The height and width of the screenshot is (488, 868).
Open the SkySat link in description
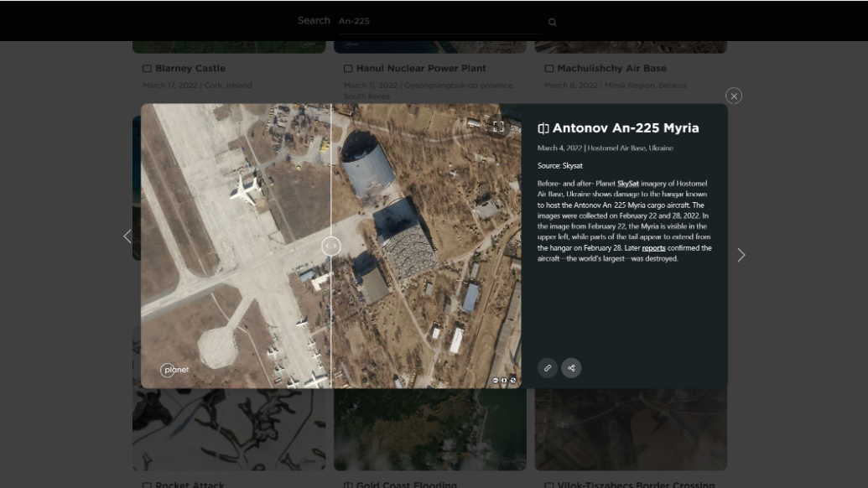click(x=628, y=183)
